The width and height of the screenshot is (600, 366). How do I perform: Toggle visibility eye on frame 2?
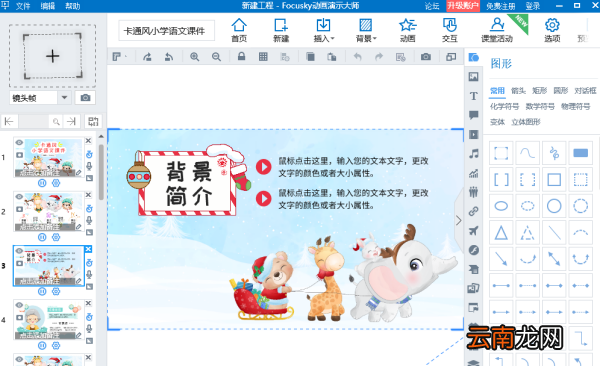pyautogui.click(x=19, y=197)
